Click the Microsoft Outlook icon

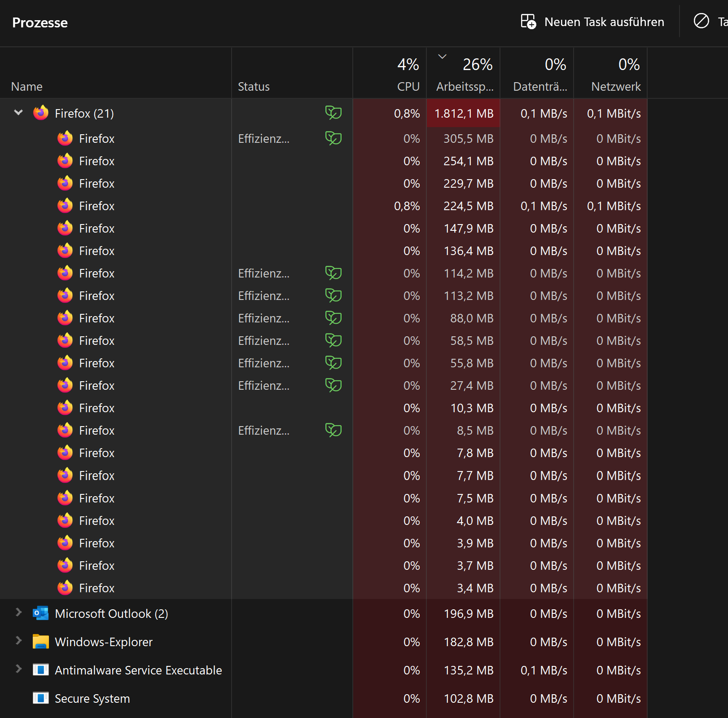pyautogui.click(x=41, y=613)
